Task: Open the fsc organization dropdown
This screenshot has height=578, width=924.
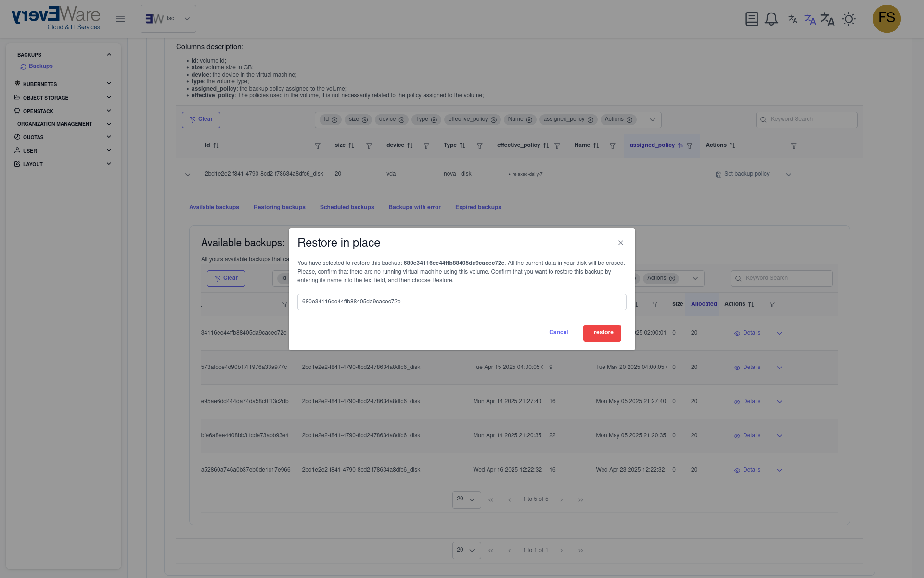Action: 168,19
